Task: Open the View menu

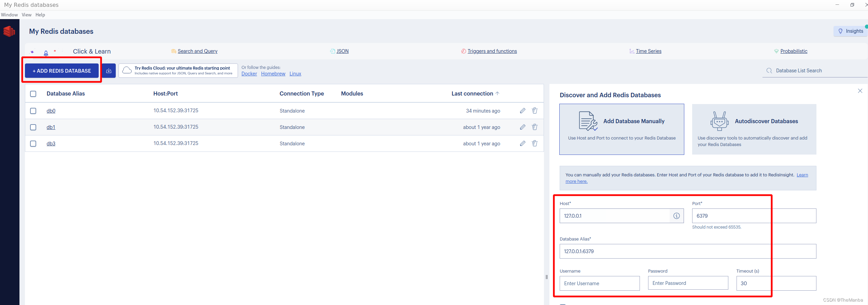Action: pyautogui.click(x=27, y=15)
